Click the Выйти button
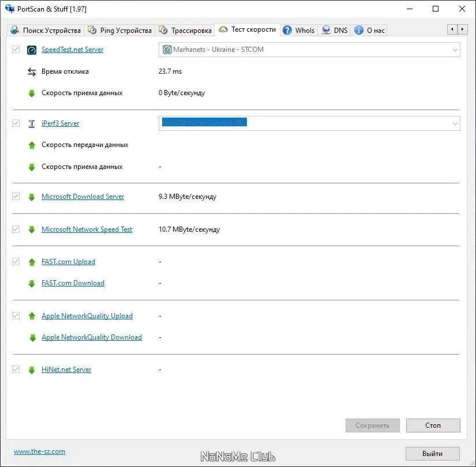This screenshot has height=467, width=476. tap(433, 454)
